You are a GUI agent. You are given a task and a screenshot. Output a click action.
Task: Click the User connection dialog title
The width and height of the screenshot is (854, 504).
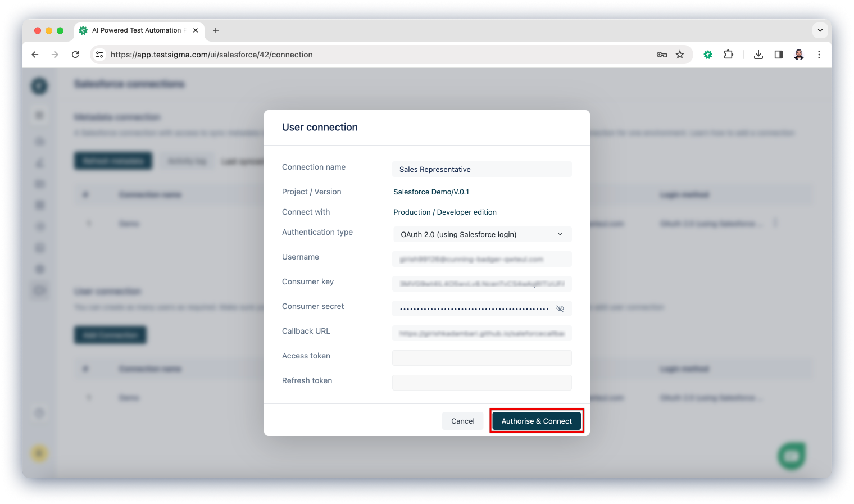click(x=320, y=127)
